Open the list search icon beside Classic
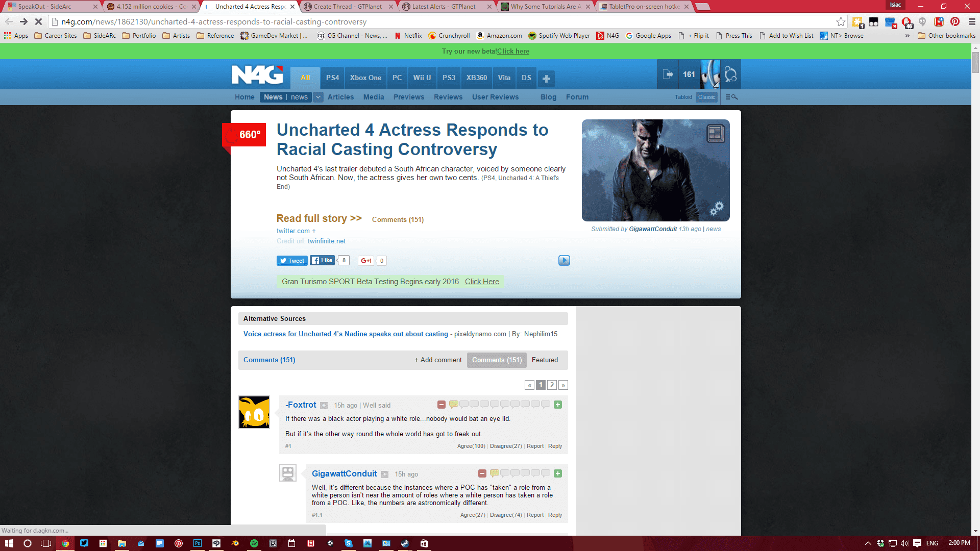980x551 pixels. [x=731, y=97]
